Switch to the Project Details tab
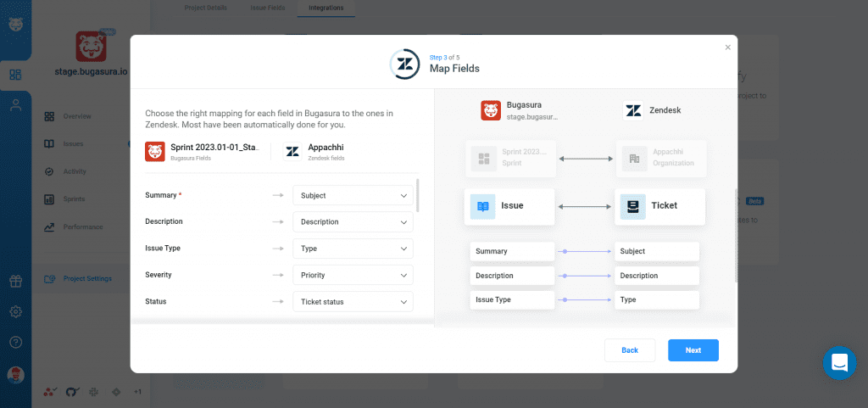This screenshot has height=408, width=868. (205, 8)
